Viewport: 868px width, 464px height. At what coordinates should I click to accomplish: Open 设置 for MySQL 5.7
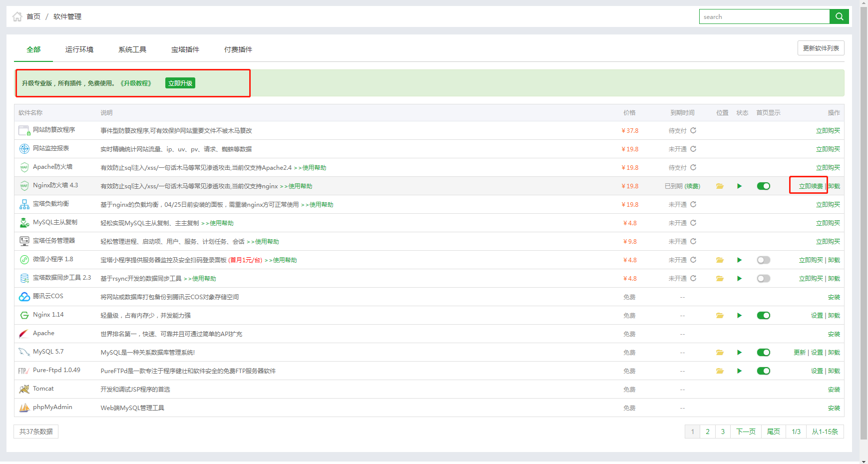click(817, 352)
